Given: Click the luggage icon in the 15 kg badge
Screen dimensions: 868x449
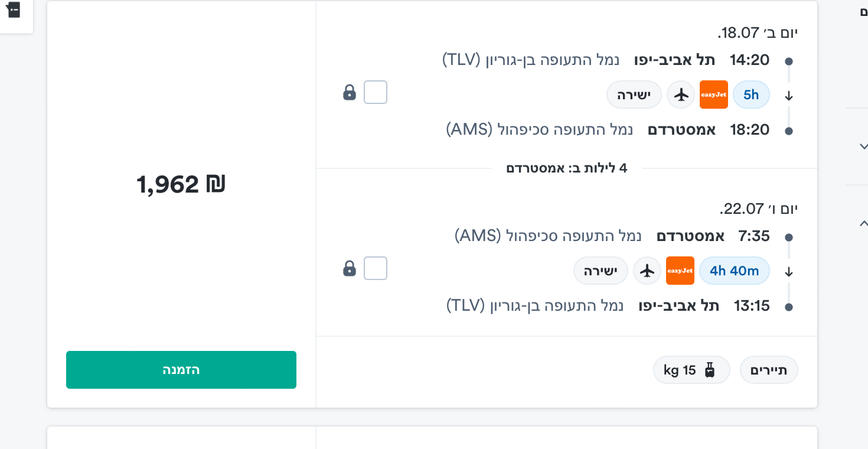Looking at the screenshot, I should [710, 370].
